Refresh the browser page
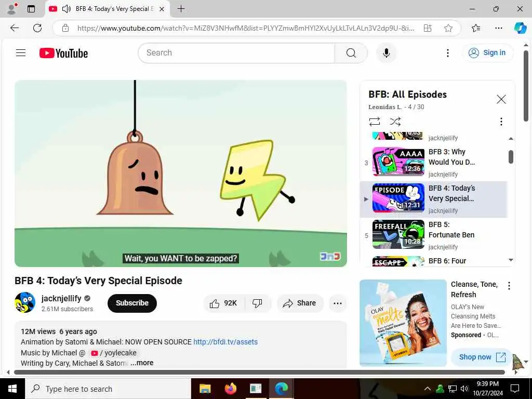 37,28
